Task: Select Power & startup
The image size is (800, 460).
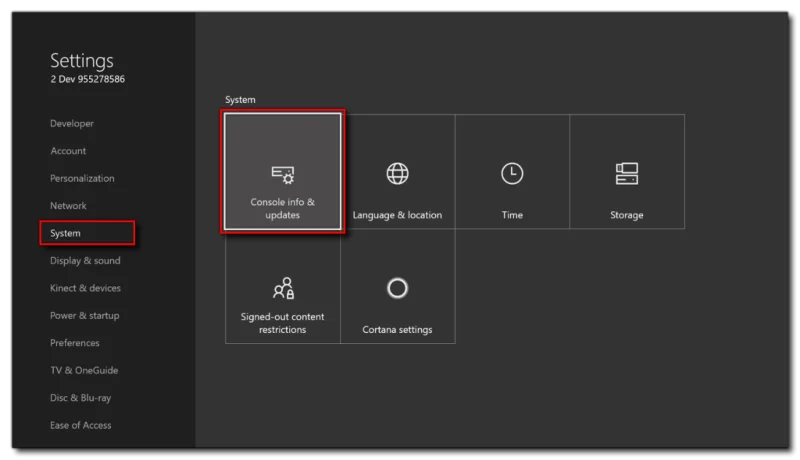Action: pyautogui.click(x=85, y=316)
